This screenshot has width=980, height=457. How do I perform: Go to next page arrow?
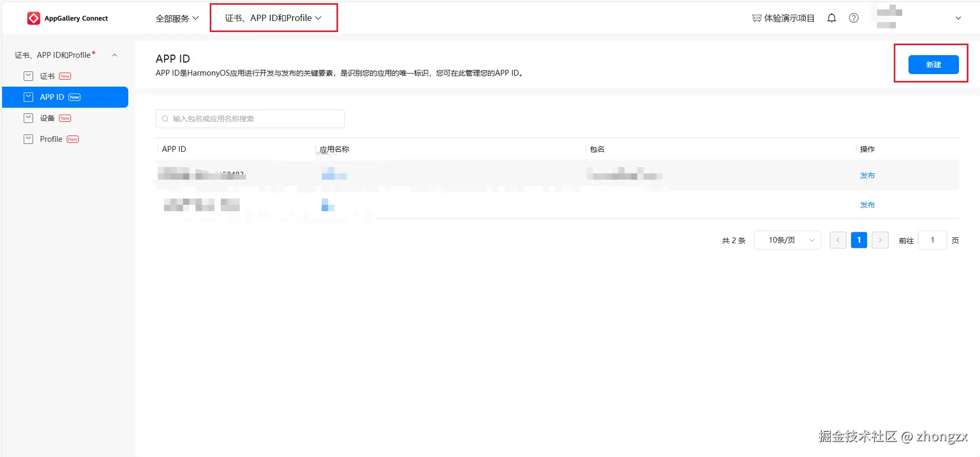880,240
